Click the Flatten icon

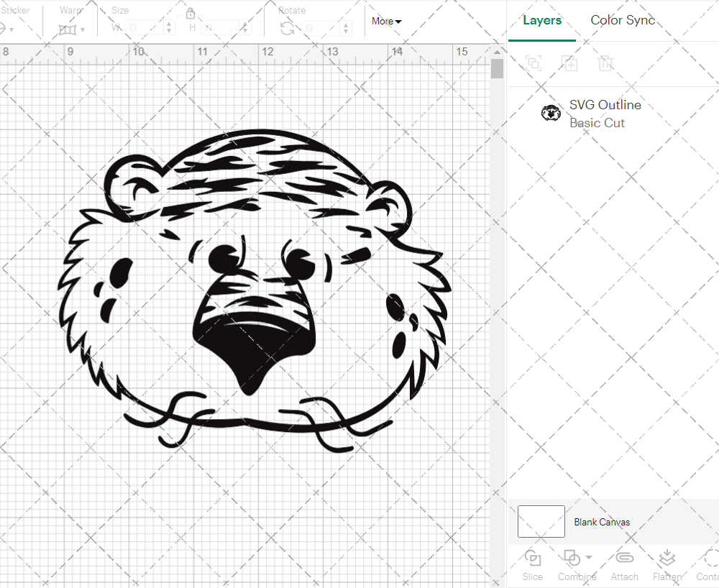tap(667, 559)
